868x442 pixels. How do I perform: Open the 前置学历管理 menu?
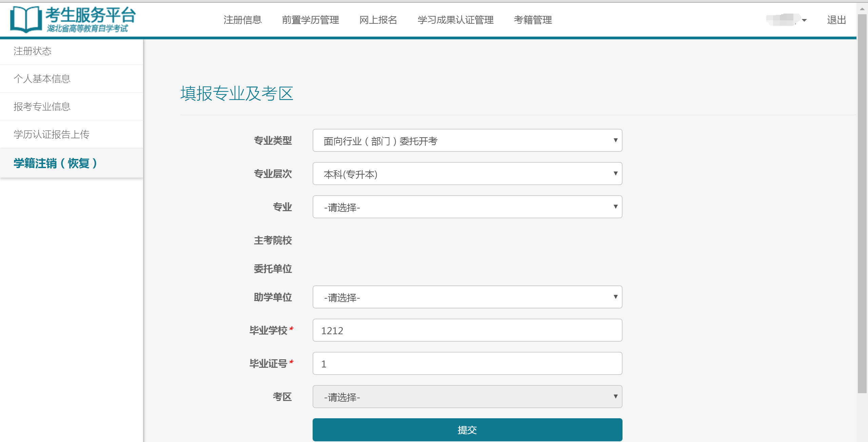coord(310,20)
